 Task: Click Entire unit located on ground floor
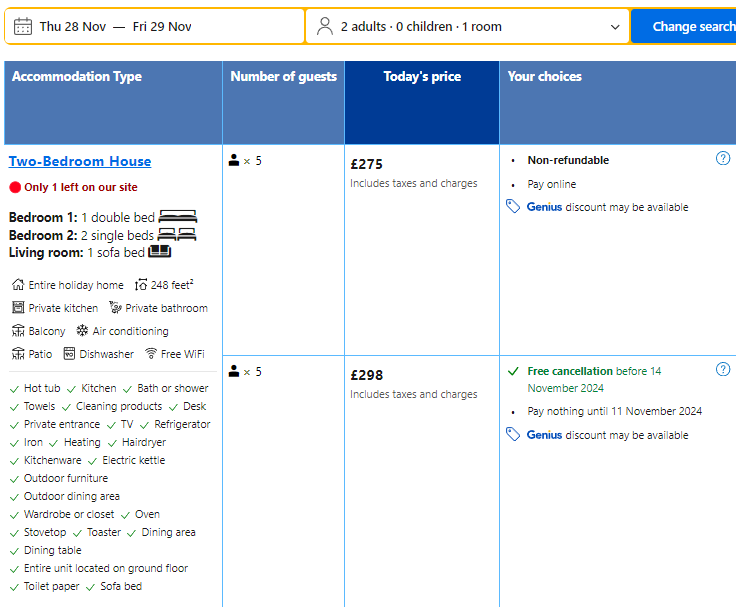(106, 568)
